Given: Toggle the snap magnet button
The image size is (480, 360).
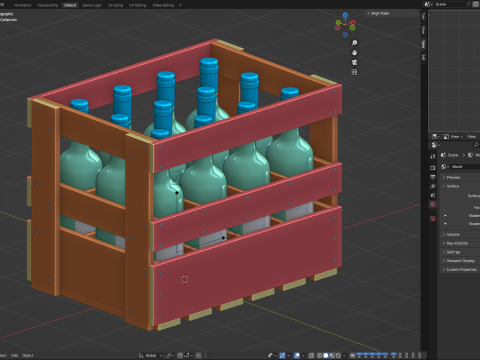Looking at the screenshot, I should [x=180, y=355].
